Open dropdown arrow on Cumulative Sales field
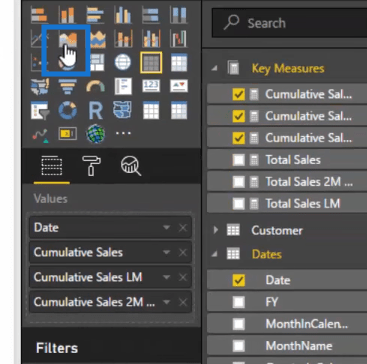 166,253
